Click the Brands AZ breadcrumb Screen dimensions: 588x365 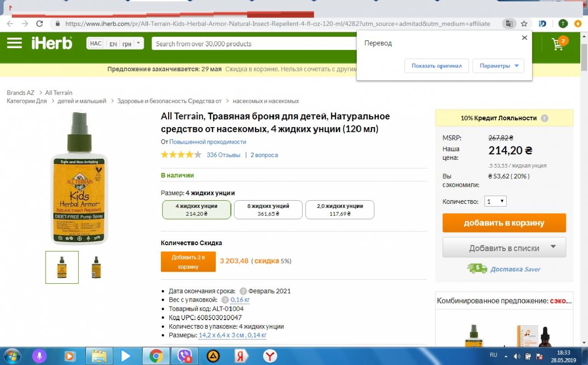20,93
